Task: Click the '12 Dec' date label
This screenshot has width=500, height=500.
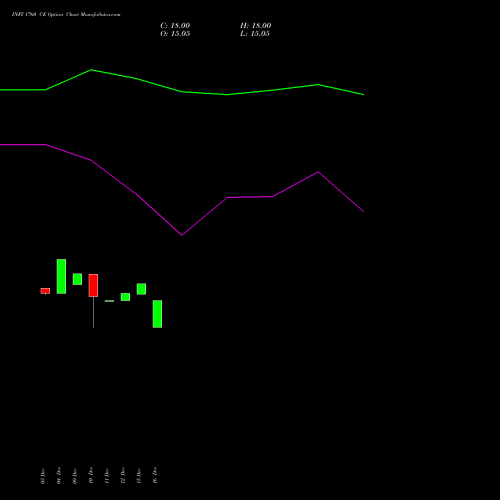Action: point(123,475)
